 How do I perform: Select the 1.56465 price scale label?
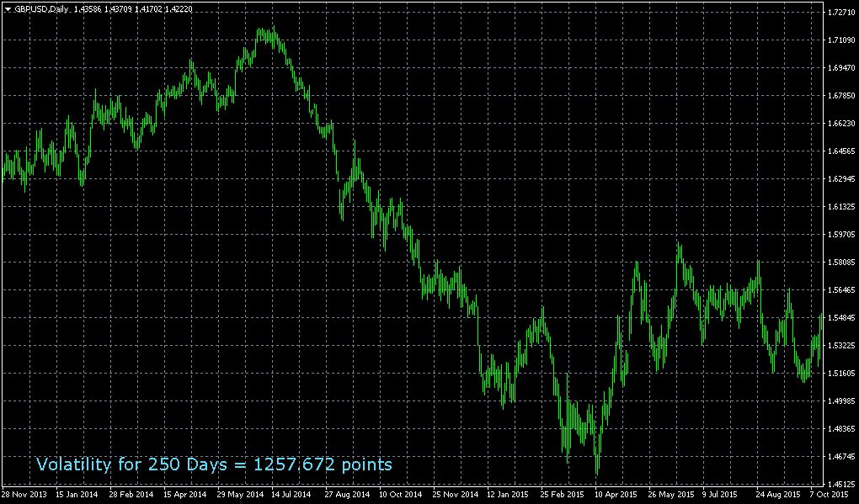[x=842, y=290]
